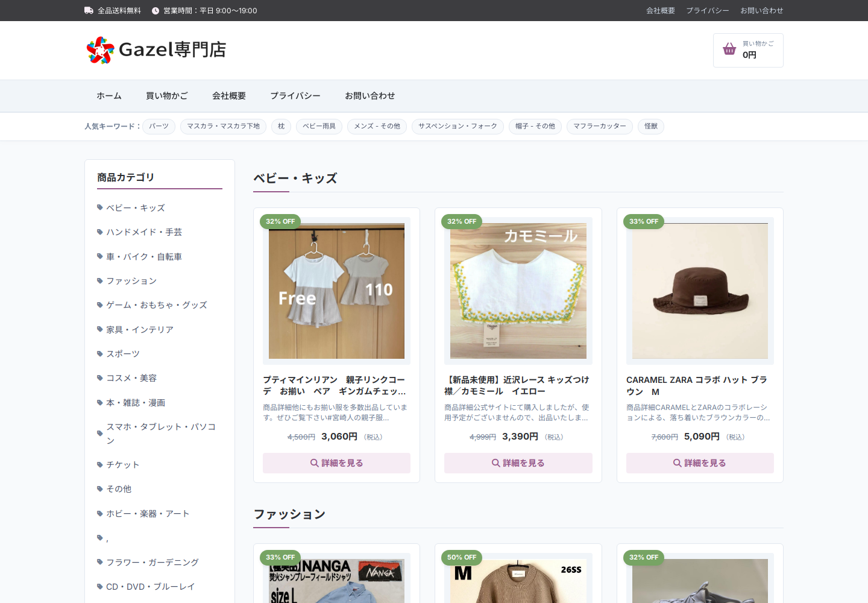Screen dimensions: 868x603
Task: Click the tag icon beside スポーツ
Action: click(100, 353)
